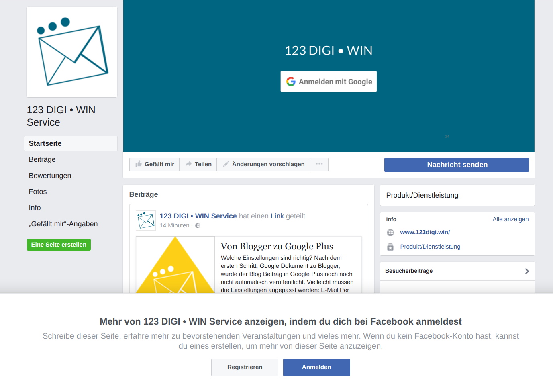Click the Besucherbeiträge label
Viewport: 553px width, 392px height.
point(409,271)
